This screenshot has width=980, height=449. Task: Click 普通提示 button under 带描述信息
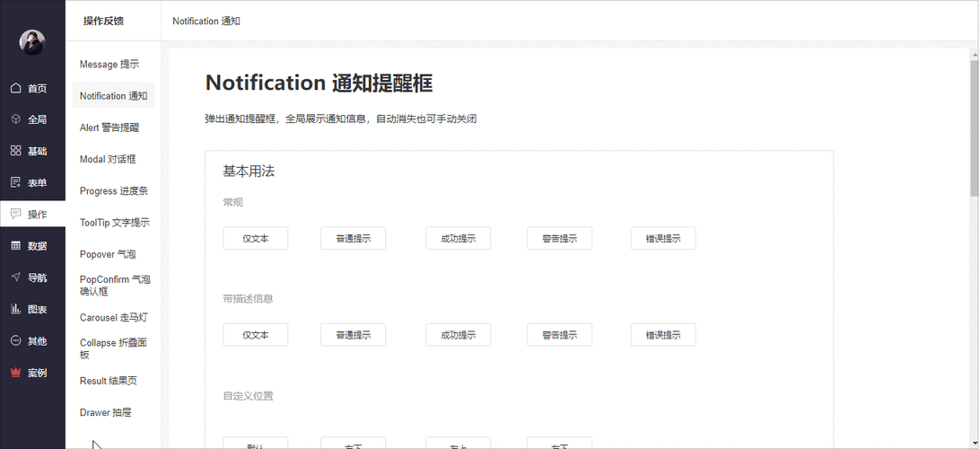[x=353, y=335]
